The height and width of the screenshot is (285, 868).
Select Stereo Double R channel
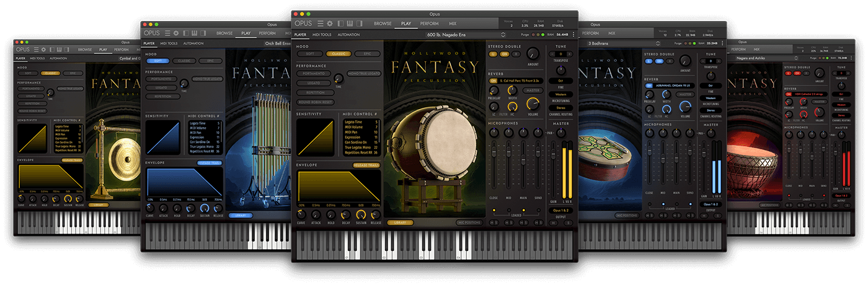pyautogui.click(x=516, y=54)
